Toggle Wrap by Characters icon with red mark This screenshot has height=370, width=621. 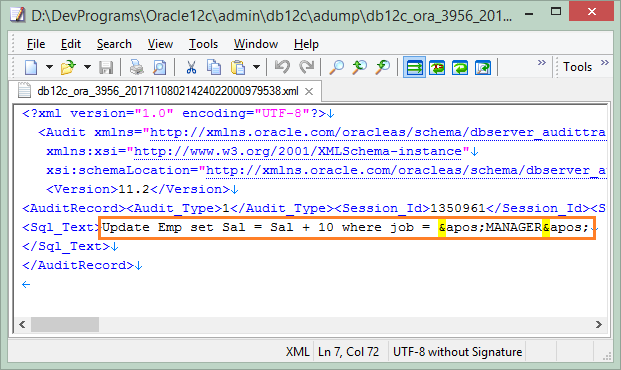[437, 68]
